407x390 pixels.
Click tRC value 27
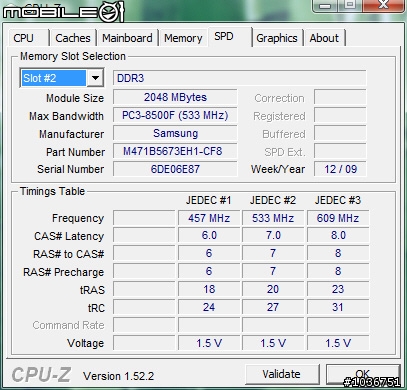[273, 307]
